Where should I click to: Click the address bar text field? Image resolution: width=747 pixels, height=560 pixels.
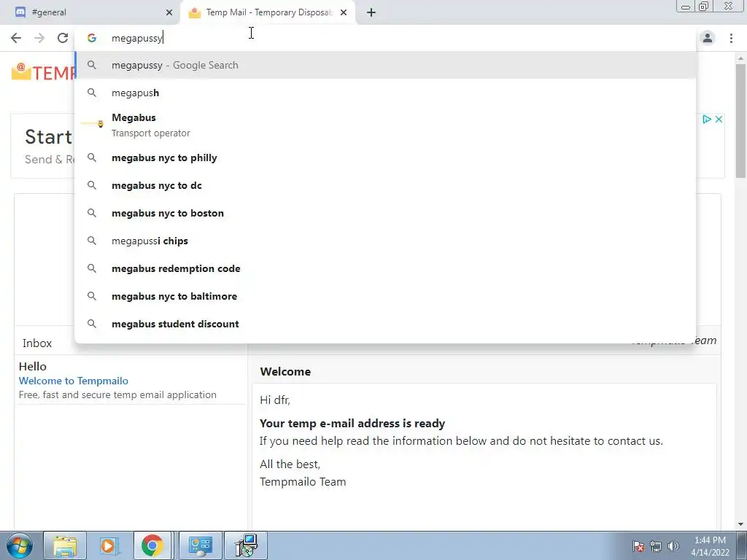tap(385, 38)
